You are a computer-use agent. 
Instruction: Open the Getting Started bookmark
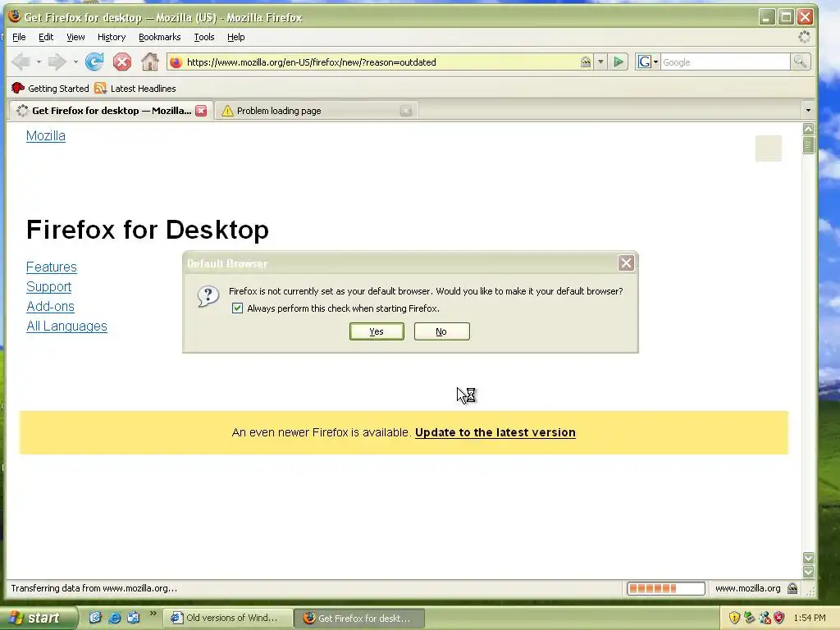tap(50, 89)
